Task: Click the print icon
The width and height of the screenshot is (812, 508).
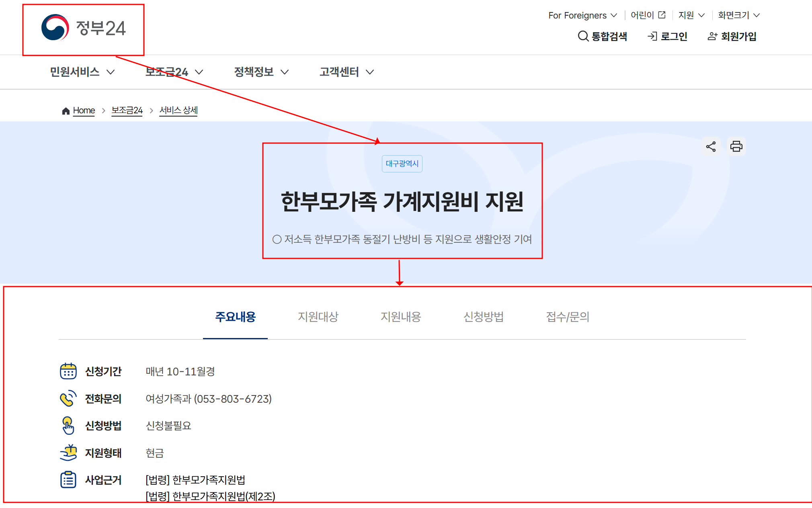Action: coord(736,147)
